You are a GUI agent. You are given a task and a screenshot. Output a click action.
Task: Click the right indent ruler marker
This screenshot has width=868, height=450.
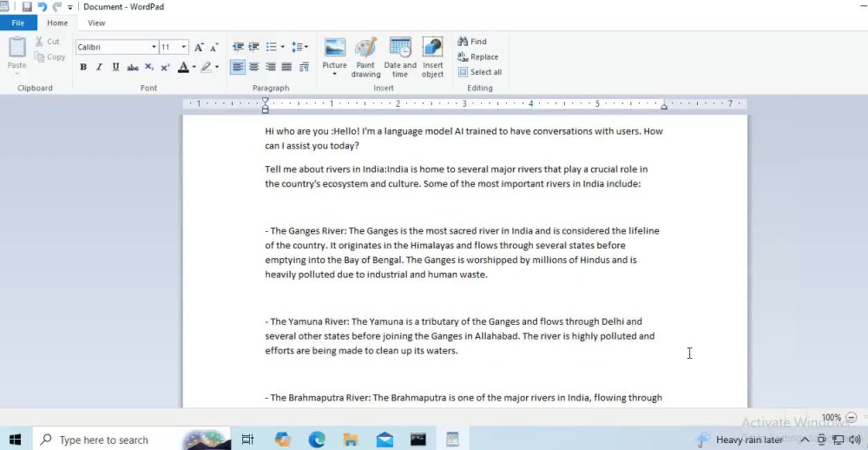click(664, 106)
